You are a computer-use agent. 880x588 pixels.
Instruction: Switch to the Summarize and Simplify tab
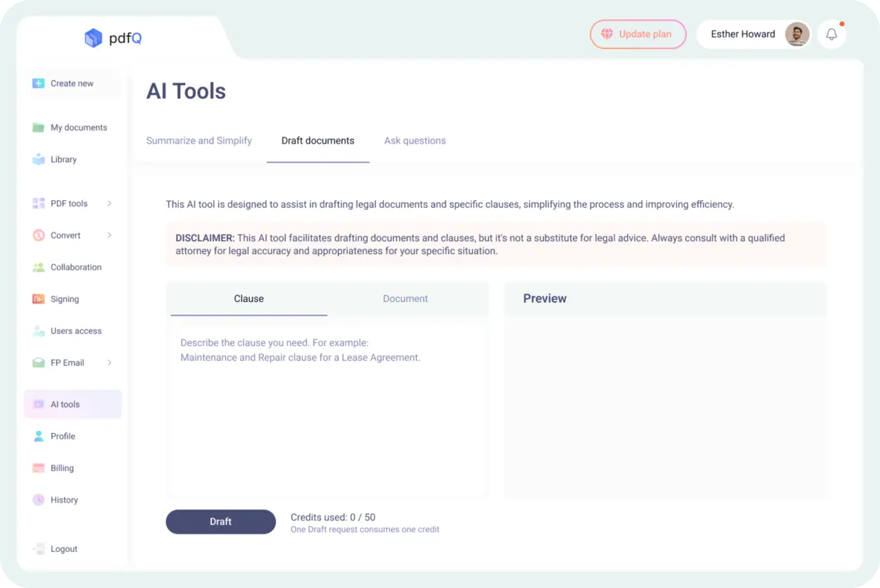pyautogui.click(x=199, y=140)
